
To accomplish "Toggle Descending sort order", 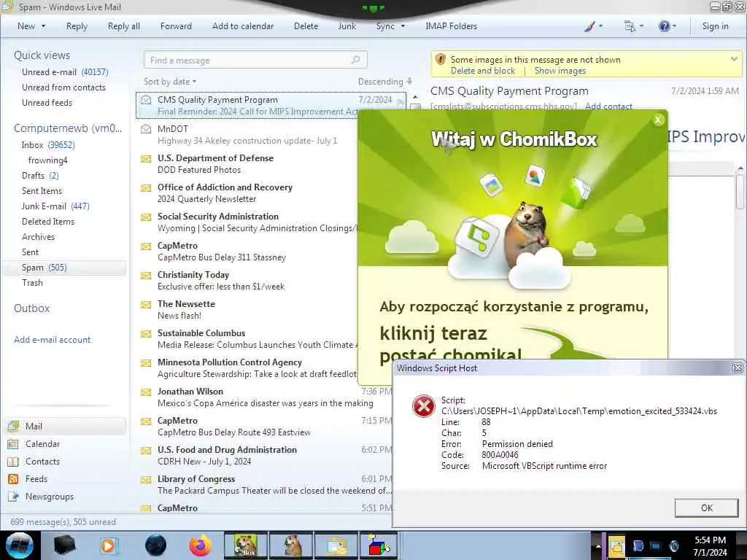I will (385, 82).
